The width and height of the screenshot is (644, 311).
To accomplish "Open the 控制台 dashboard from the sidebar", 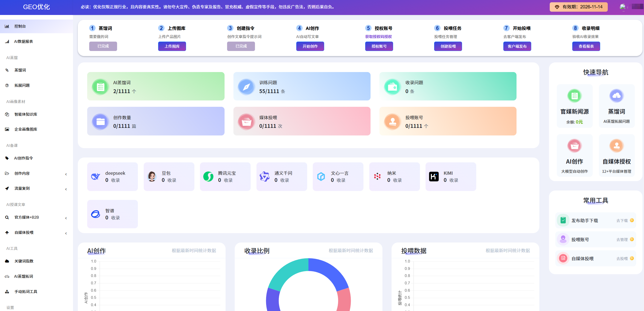I will tap(20, 26).
